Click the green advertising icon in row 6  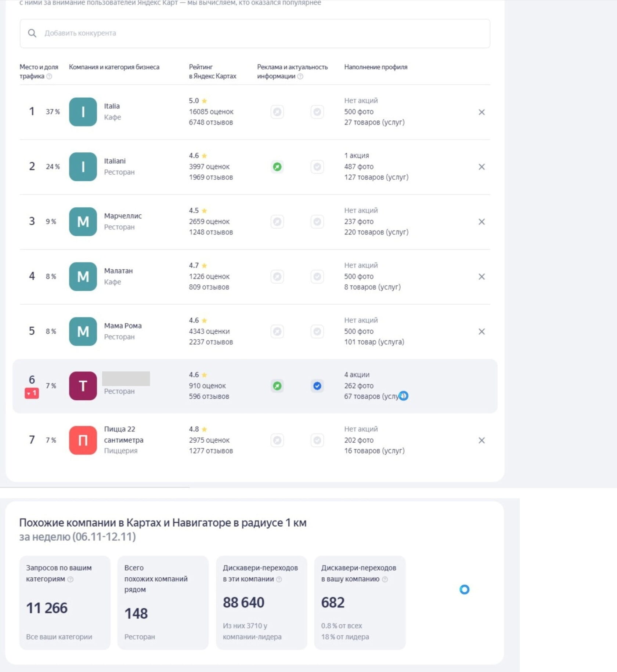(x=277, y=386)
